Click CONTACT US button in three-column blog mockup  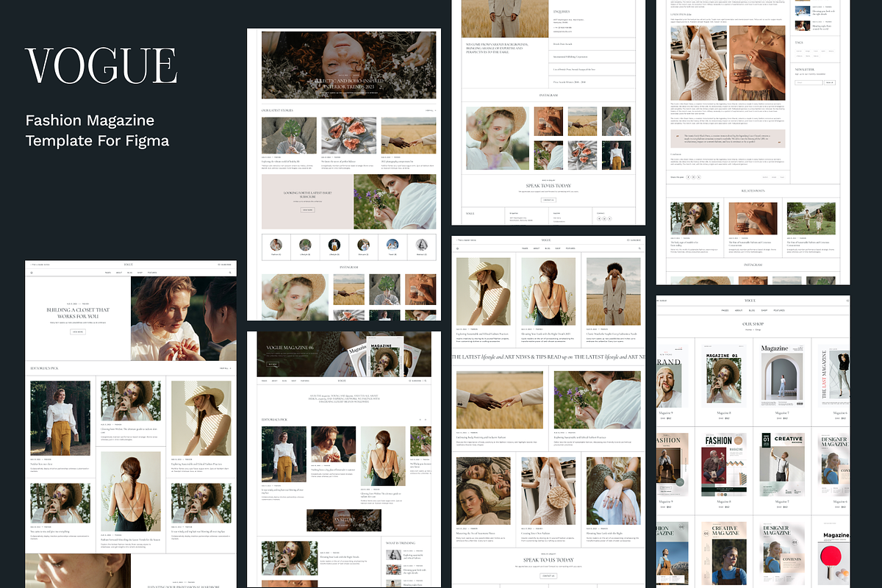coord(548,576)
